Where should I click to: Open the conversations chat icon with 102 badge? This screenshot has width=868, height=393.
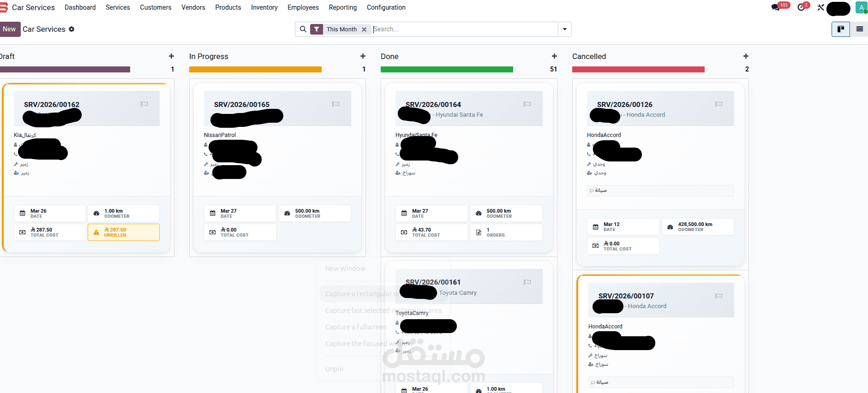click(x=776, y=7)
